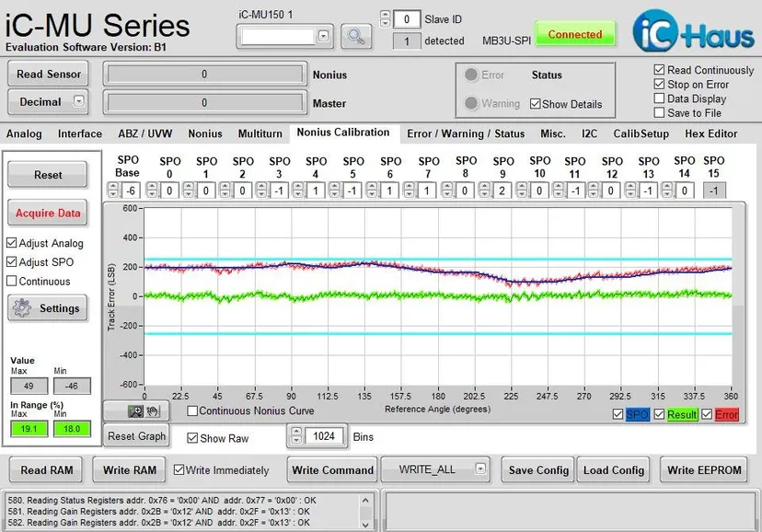Click Save Config button
The width and height of the screenshot is (762, 532).
pyautogui.click(x=538, y=469)
